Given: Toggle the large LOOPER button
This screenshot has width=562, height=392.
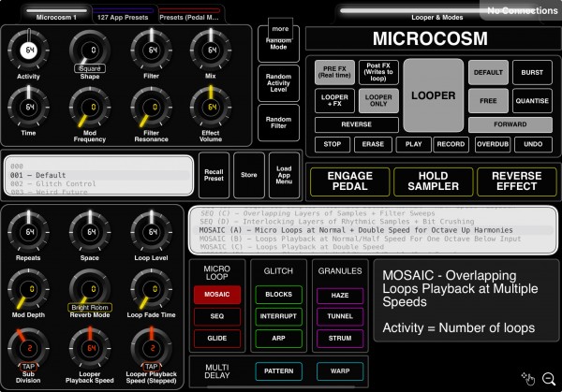Looking at the screenshot, I should pos(434,95).
